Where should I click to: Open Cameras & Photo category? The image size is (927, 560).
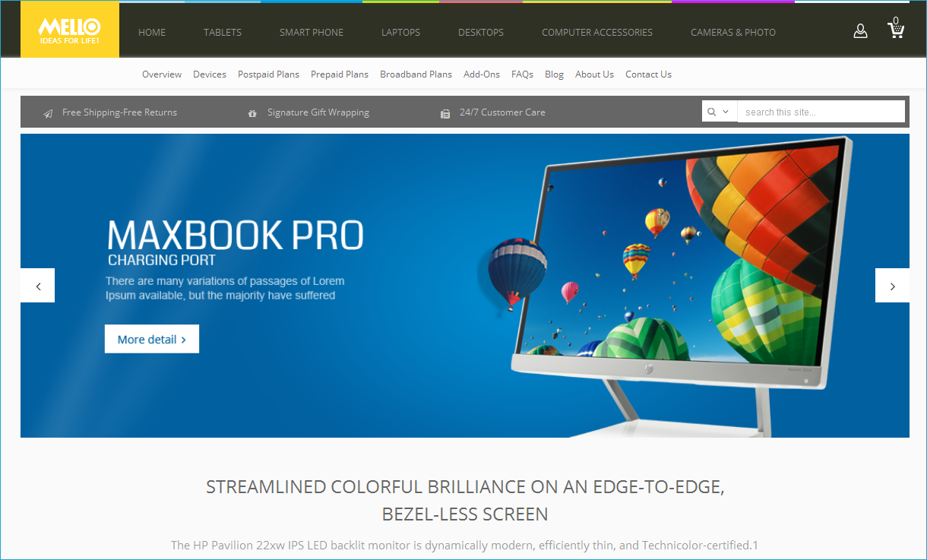pyautogui.click(x=733, y=32)
